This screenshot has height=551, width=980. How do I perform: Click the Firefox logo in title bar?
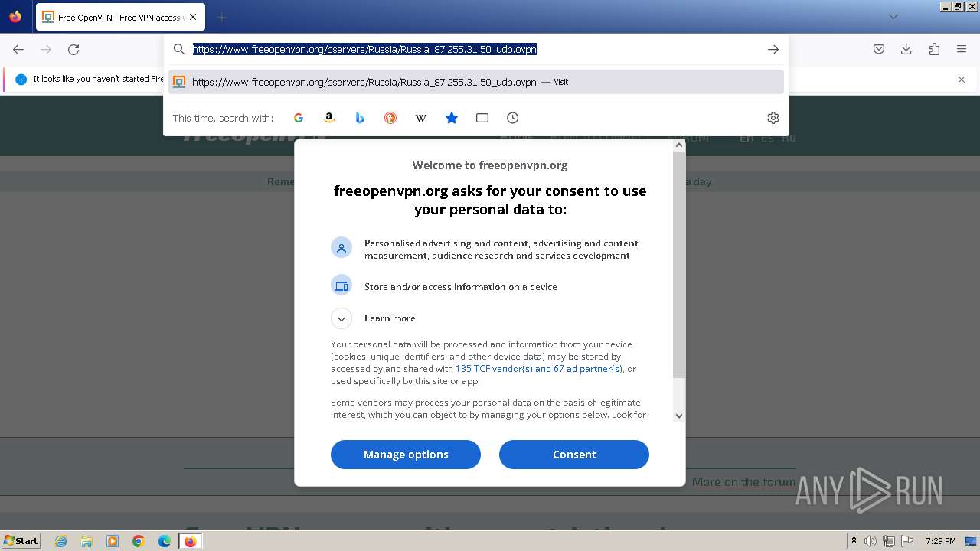tap(15, 16)
